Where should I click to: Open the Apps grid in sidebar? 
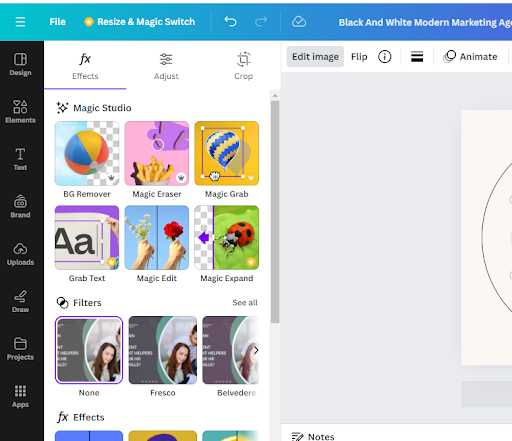pos(20,396)
